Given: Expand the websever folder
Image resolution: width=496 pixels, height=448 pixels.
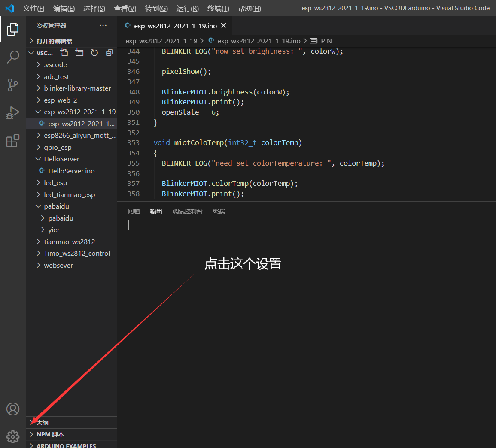Looking at the screenshot, I should click(71, 266).
